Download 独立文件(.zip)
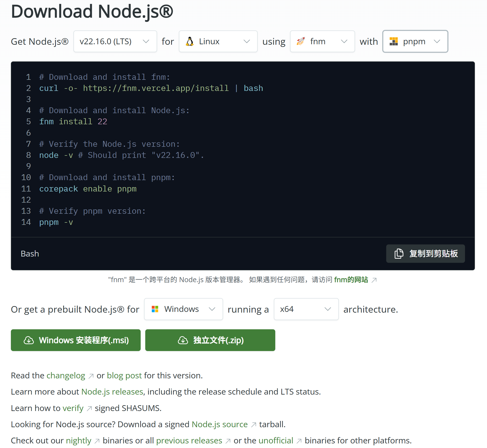The image size is (487, 448). point(210,340)
